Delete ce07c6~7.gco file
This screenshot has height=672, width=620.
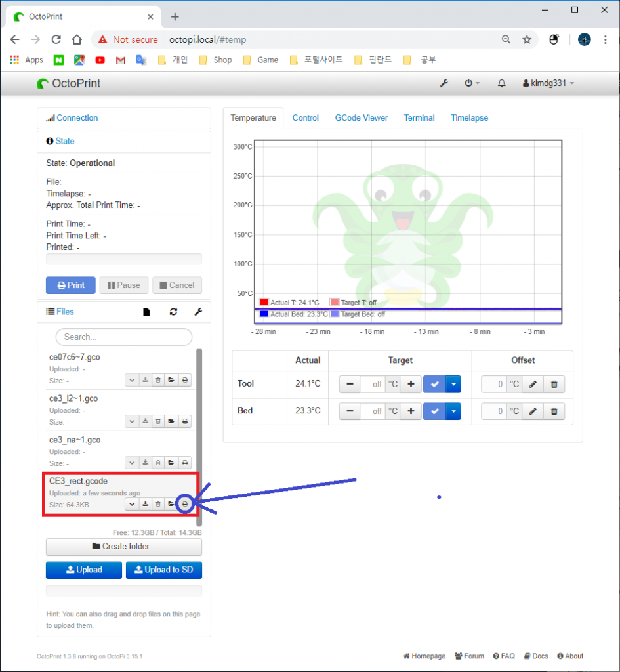[158, 380]
